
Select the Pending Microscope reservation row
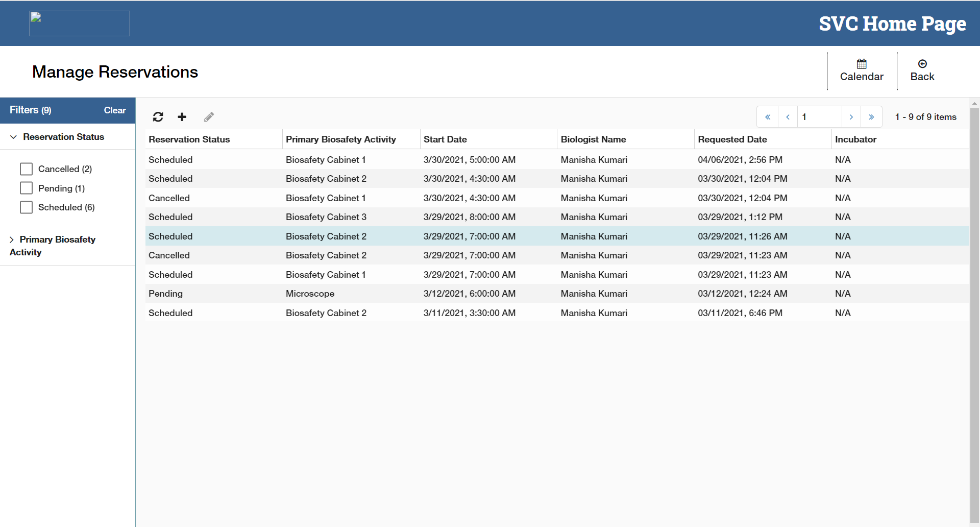coord(310,294)
